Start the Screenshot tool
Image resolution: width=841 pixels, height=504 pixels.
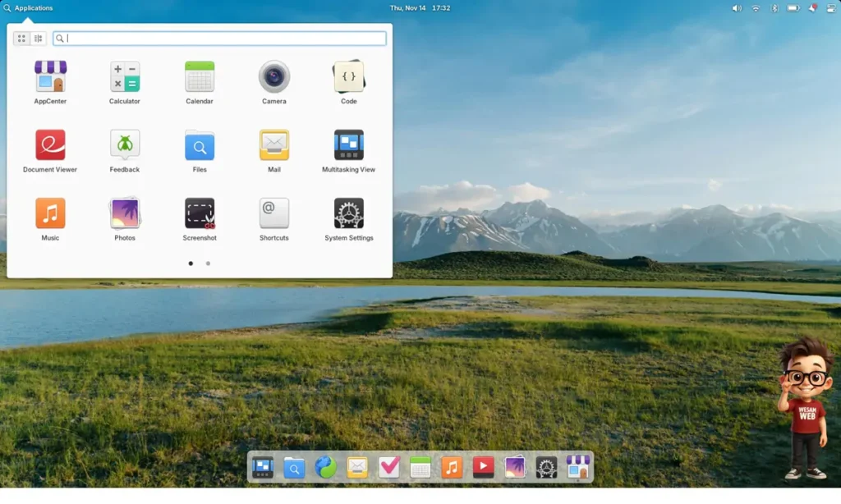(x=200, y=213)
